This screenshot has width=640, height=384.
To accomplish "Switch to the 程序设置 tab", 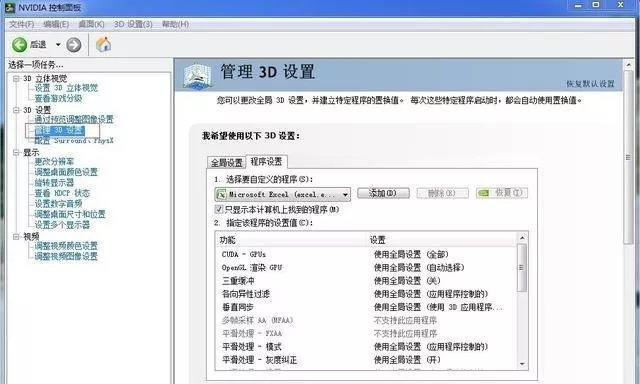I will tap(266, 161).
